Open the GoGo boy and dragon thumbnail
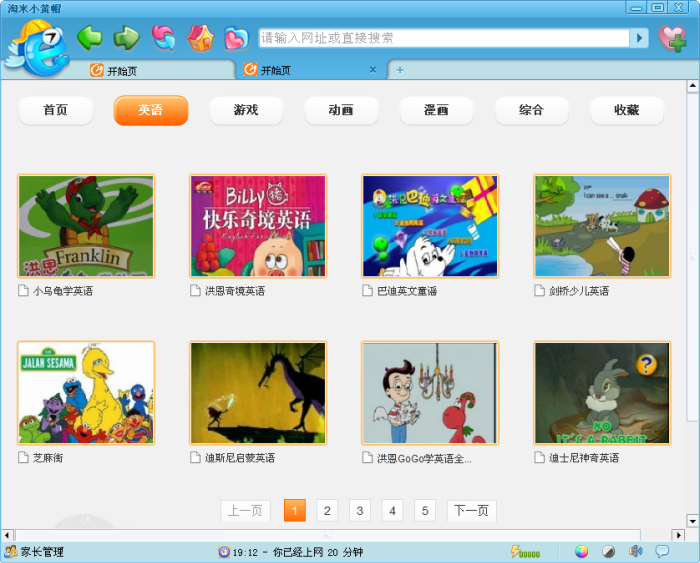 430,393
